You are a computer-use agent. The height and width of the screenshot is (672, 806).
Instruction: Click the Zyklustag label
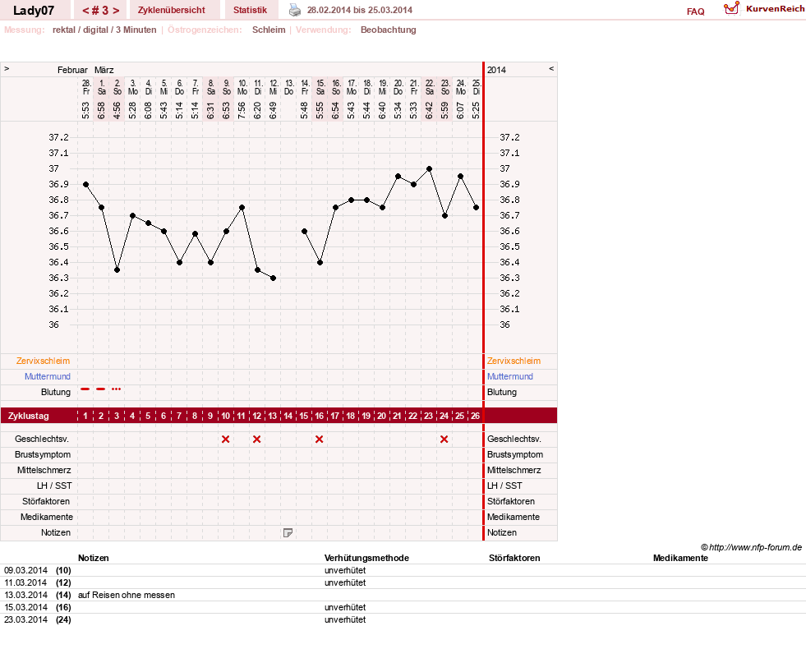coord(28,416)
